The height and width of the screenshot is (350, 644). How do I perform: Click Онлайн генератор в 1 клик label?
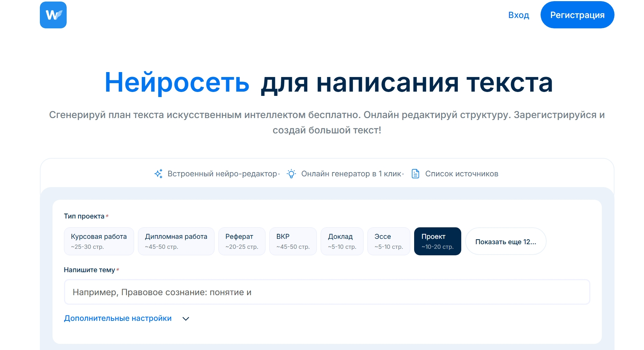click(x=351, y=174)
